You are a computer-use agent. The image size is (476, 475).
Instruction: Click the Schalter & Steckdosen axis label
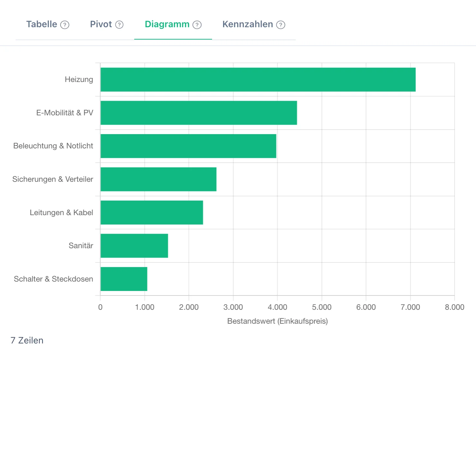pyautogui.click(x=54, y=279)
